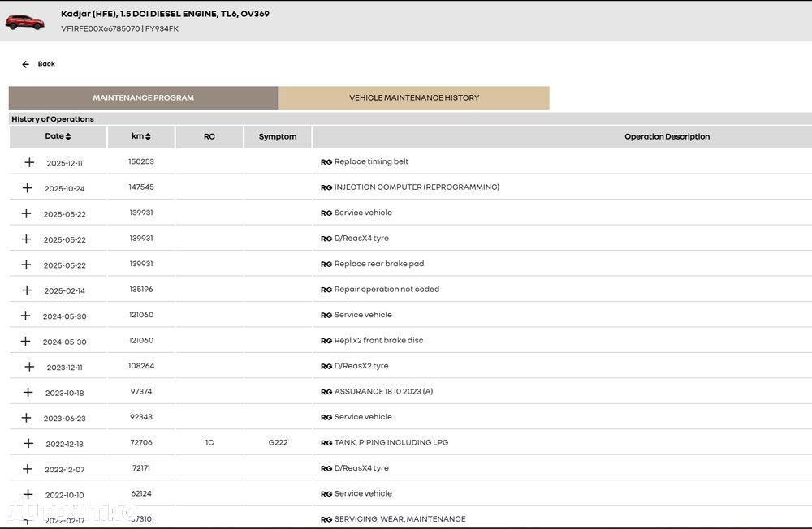The image size is (812, 529).
Task: Expand the 2023-12-11 D/ReasX2 tyre row
Action: tap(29, 367)
